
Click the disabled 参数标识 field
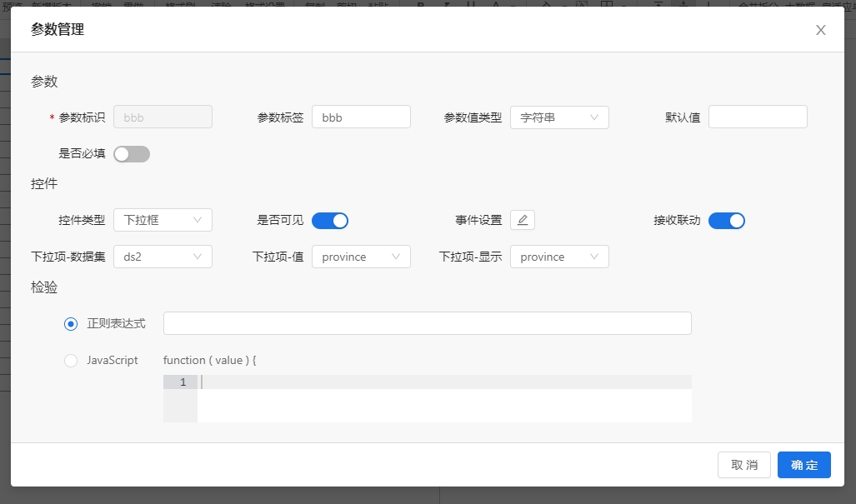tap(163, 117)
